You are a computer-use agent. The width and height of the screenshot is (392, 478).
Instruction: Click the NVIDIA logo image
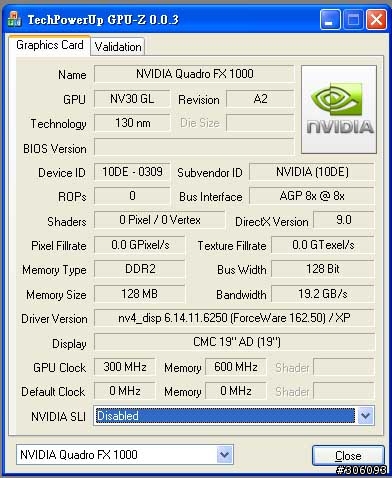(x=339, y=109)
